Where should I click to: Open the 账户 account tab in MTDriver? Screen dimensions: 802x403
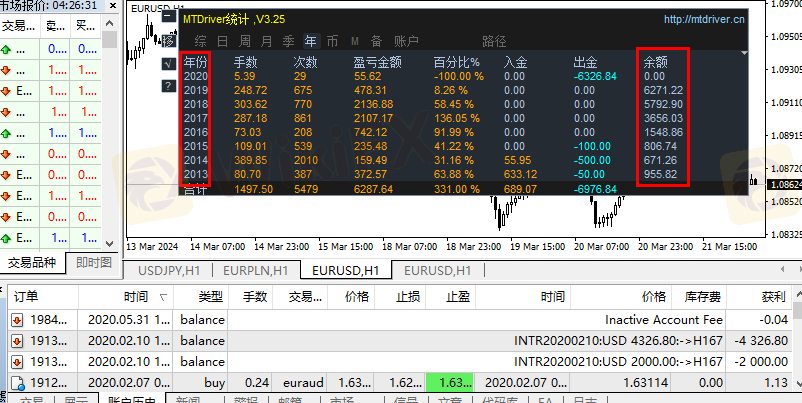406,41
